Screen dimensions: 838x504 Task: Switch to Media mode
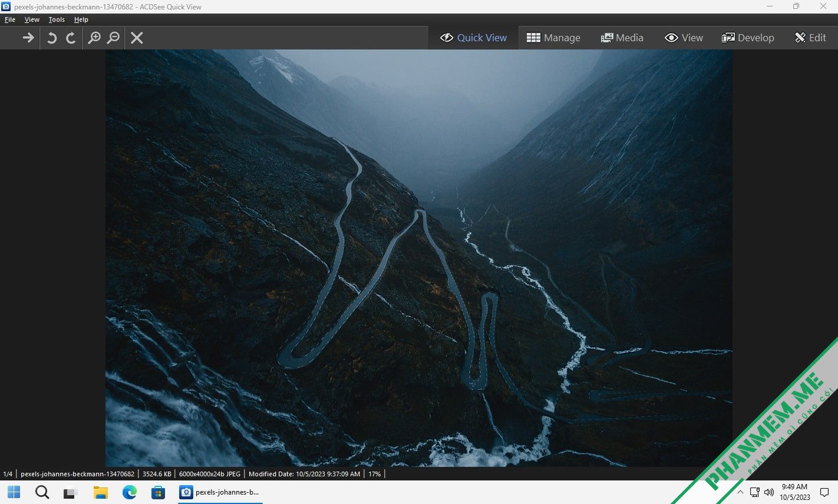[x=622, y=38]
